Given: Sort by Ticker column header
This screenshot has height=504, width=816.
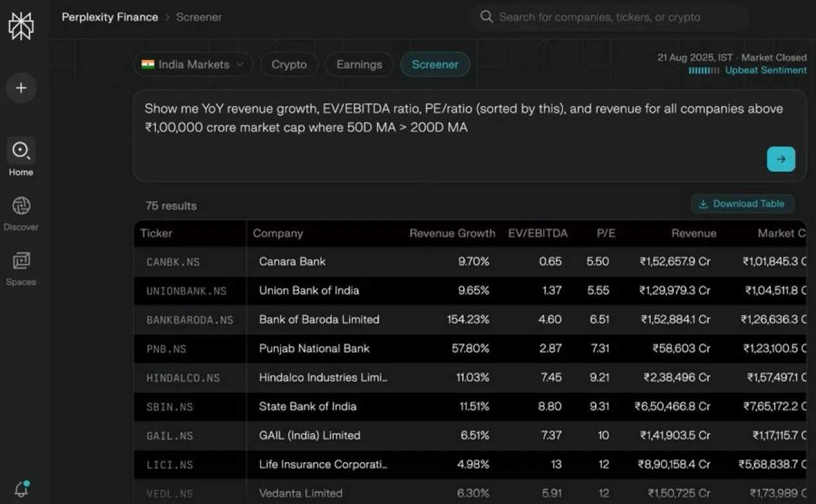Looking at the screenshot, I should point(156,233).
